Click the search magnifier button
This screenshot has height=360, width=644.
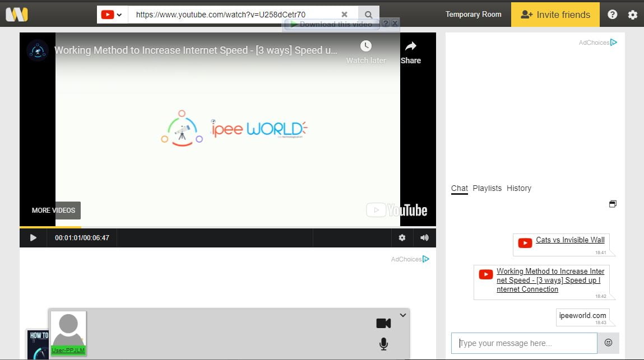368,15
